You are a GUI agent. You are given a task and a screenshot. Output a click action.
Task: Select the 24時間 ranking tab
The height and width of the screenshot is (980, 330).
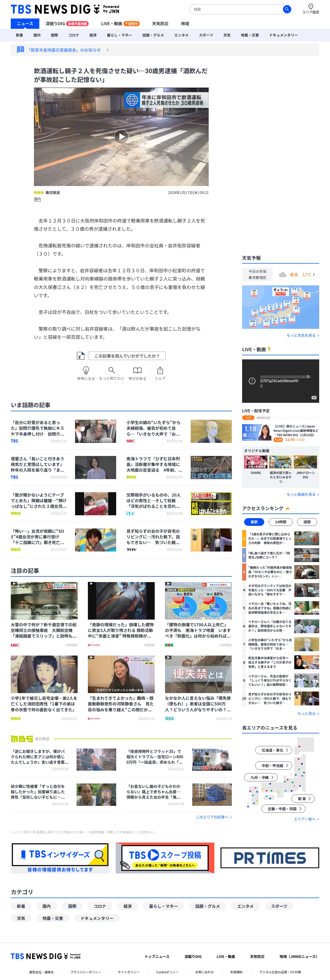[x=280, y=521]
